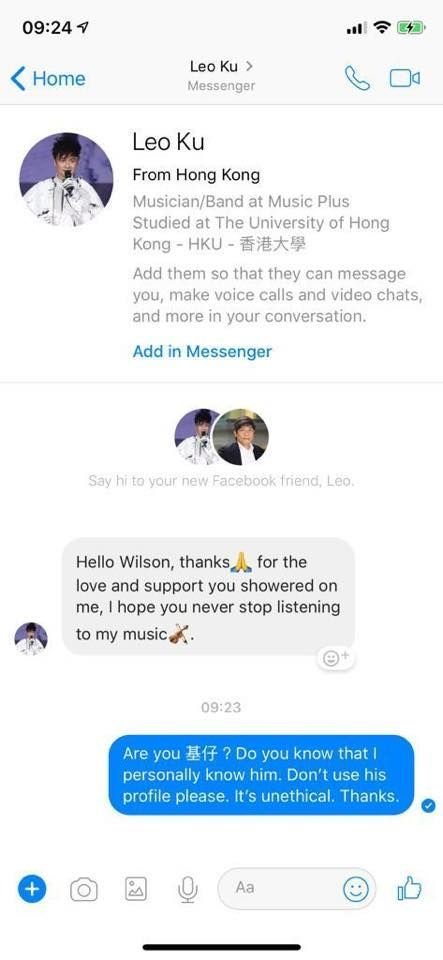Tap Leo's grey received message bubble
Image resolution: width=443 pixels, height=960 pixels.
click(x=208, y=597)
